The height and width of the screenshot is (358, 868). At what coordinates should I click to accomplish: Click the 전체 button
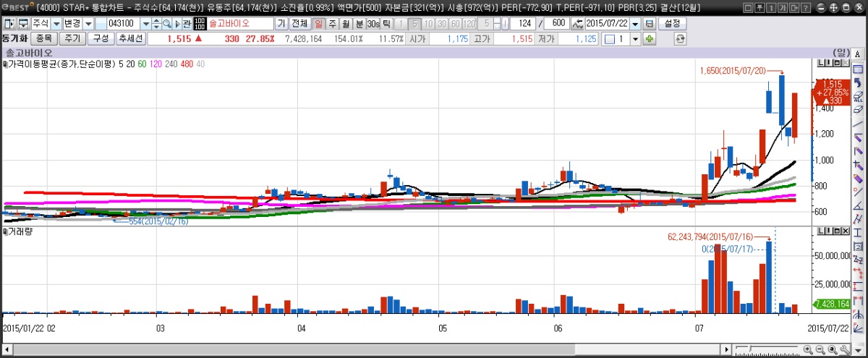pyautogui.click(x=299, y=24)
